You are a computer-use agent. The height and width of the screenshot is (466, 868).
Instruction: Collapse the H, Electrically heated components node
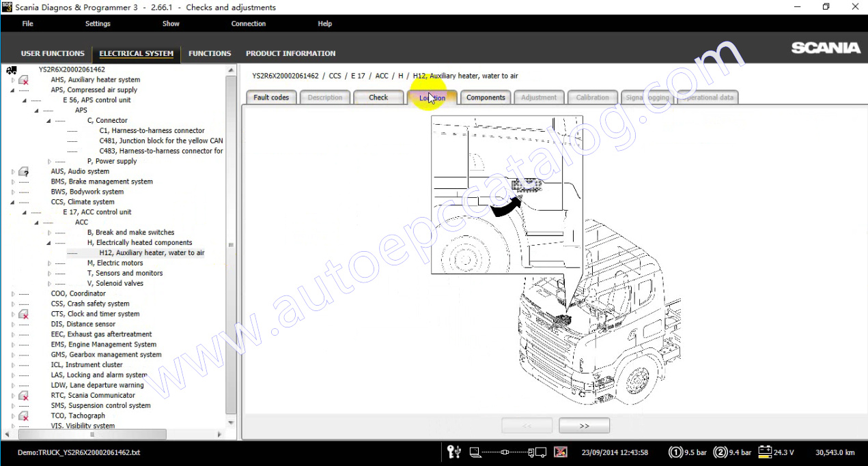tap(49, 243)
